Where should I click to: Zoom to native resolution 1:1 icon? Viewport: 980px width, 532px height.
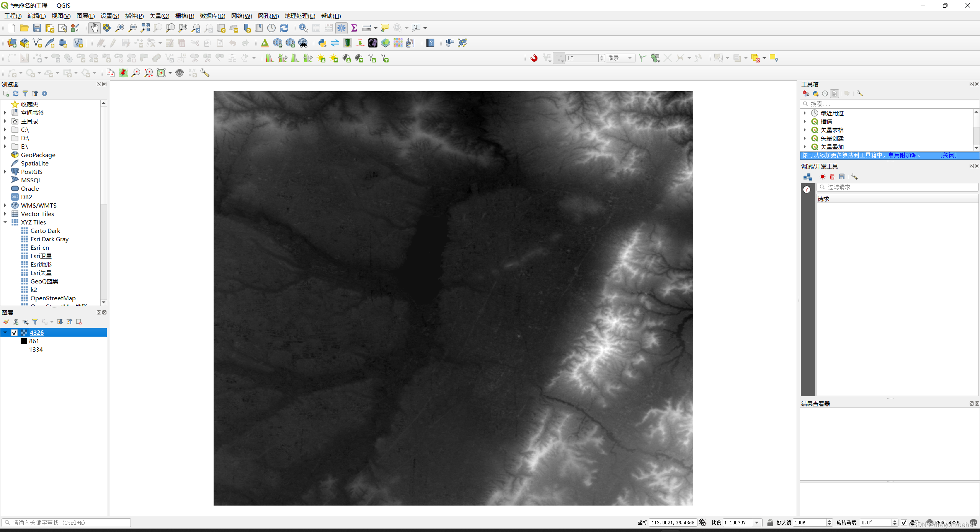click(183, 28)
